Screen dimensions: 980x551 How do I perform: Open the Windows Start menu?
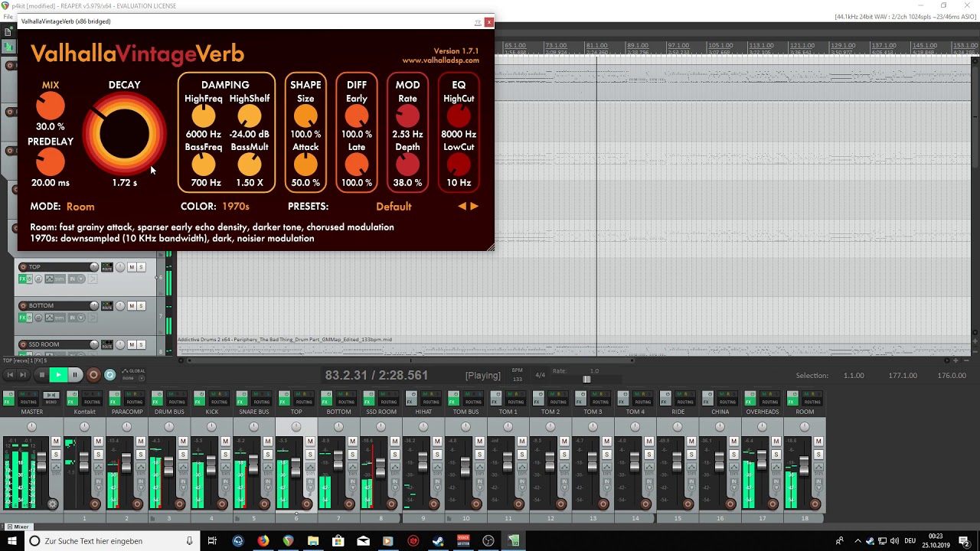[12, 541]
